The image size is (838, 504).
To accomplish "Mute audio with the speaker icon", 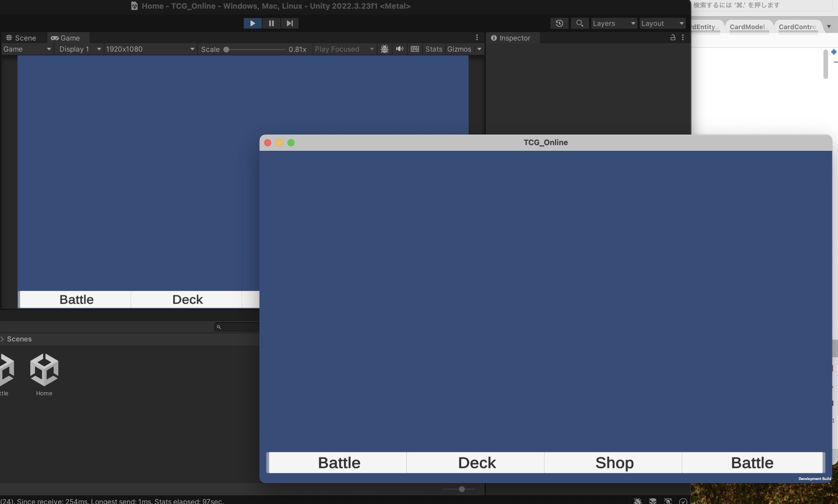I will [x=399, y=49].
